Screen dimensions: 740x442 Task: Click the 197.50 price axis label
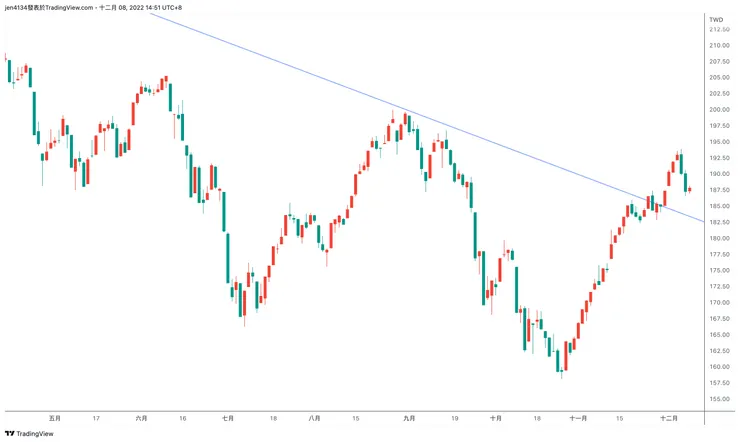pyautogui.click(x=719, y=125)
